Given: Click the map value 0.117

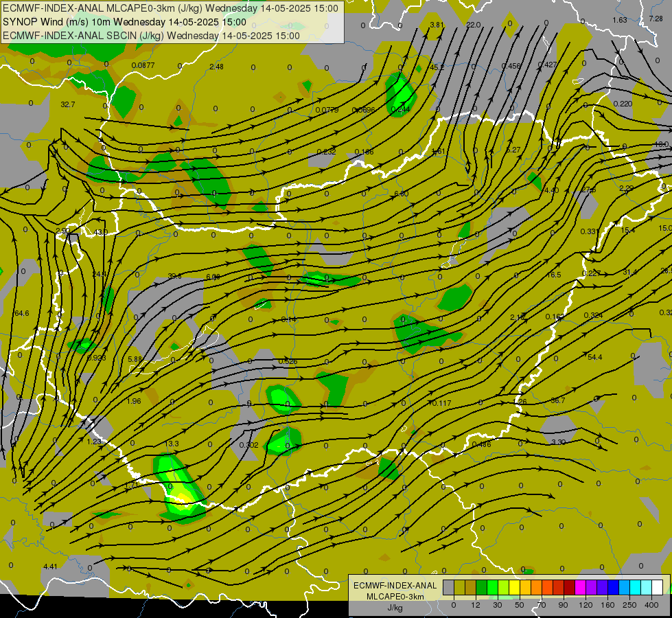Looking at the screenshot, I should [441, 403].
